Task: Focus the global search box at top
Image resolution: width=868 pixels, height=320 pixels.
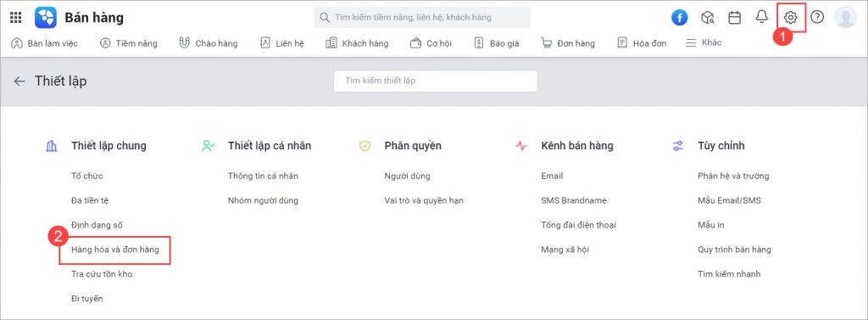Action: (423, 18)
